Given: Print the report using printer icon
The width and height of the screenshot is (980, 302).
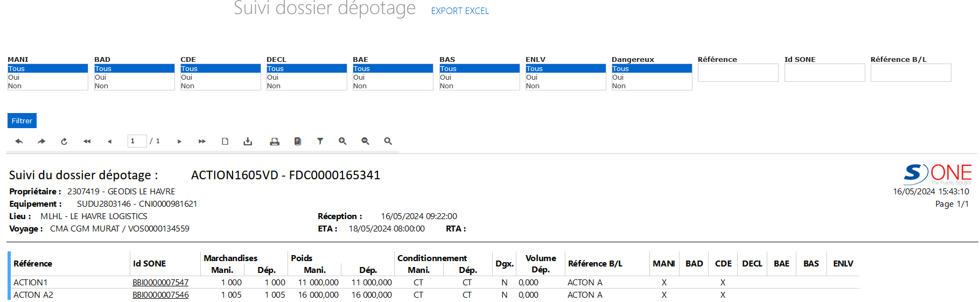Looking at the screenshot, I should click(x=275, y=141).
